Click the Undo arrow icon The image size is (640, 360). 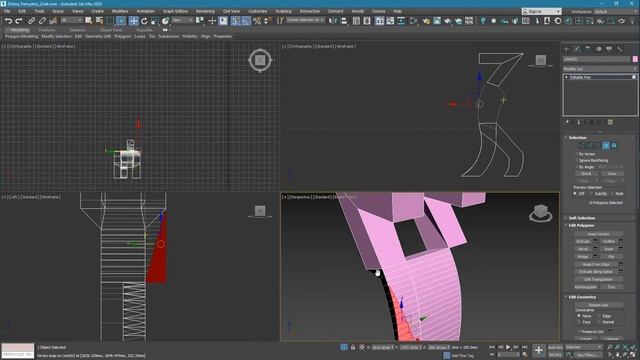pyautogui.click(x=9, y=21)
